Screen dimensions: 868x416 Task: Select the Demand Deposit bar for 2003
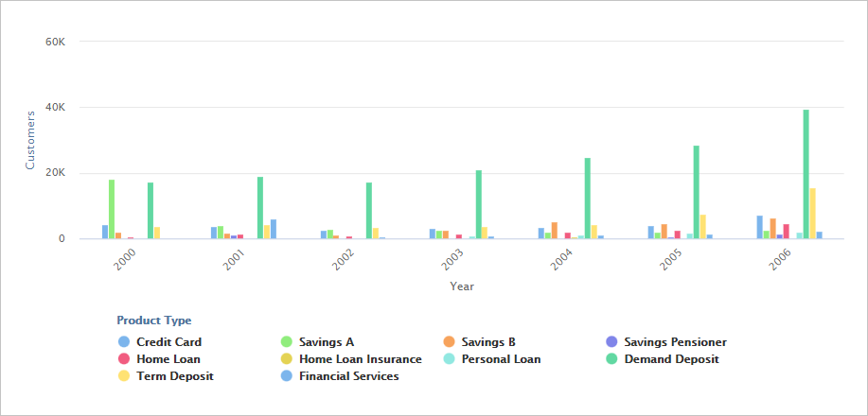(x=479, y=204)
